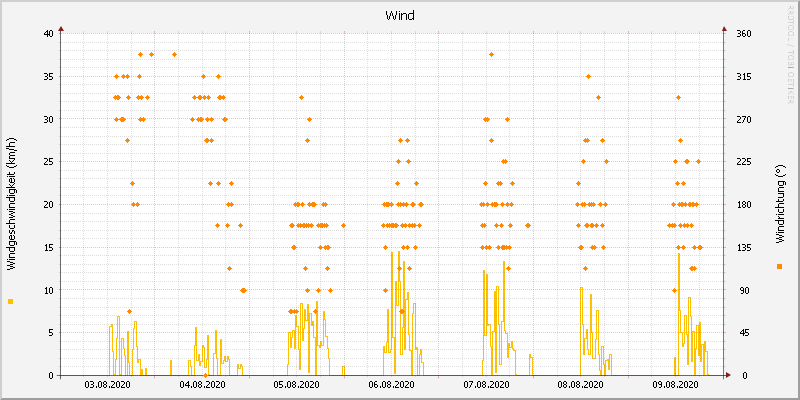Click the arrow atop the right axis

723,29
